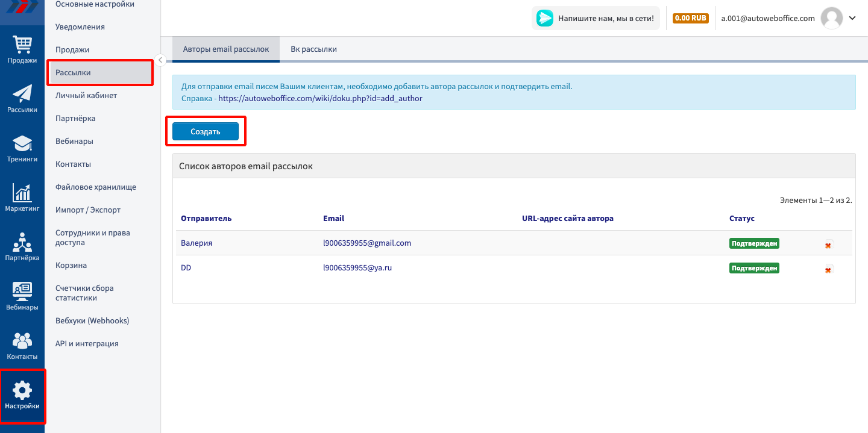Click email l9006359955@ya.ru
Image resolution: width=868 pixels, height=433 pixels.
point(357,267)
